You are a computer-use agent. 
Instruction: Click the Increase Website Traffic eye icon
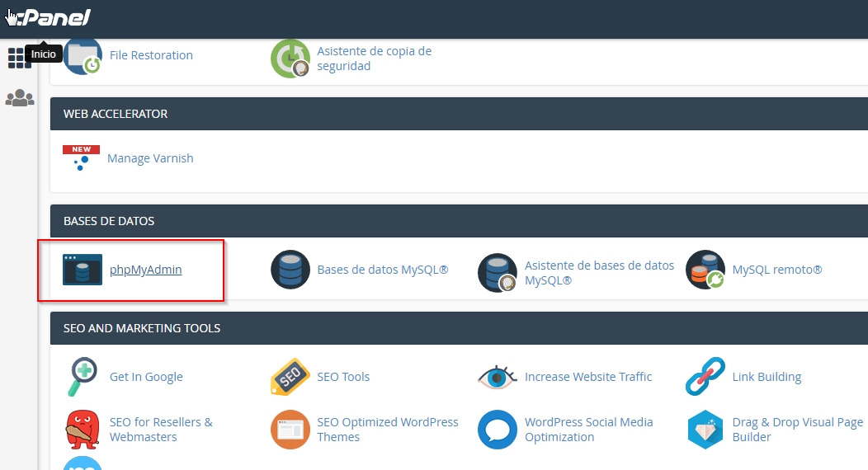pos(497,377)
